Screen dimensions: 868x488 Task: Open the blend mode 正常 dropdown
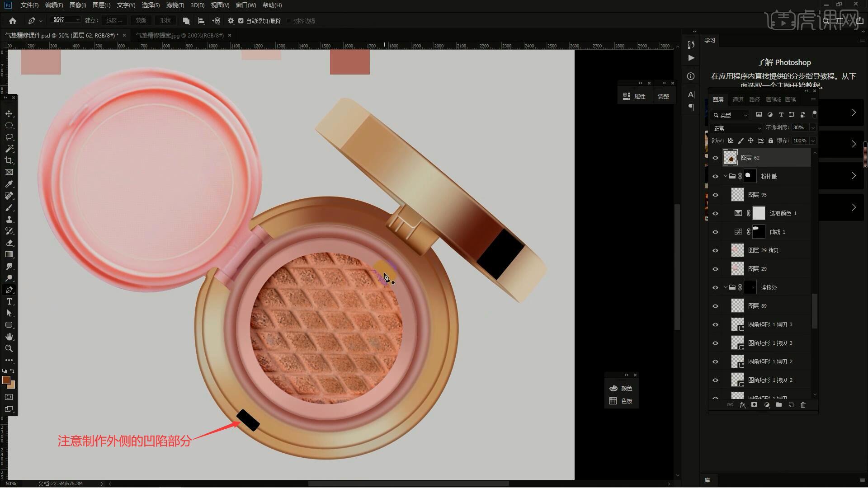coord(736,128)
